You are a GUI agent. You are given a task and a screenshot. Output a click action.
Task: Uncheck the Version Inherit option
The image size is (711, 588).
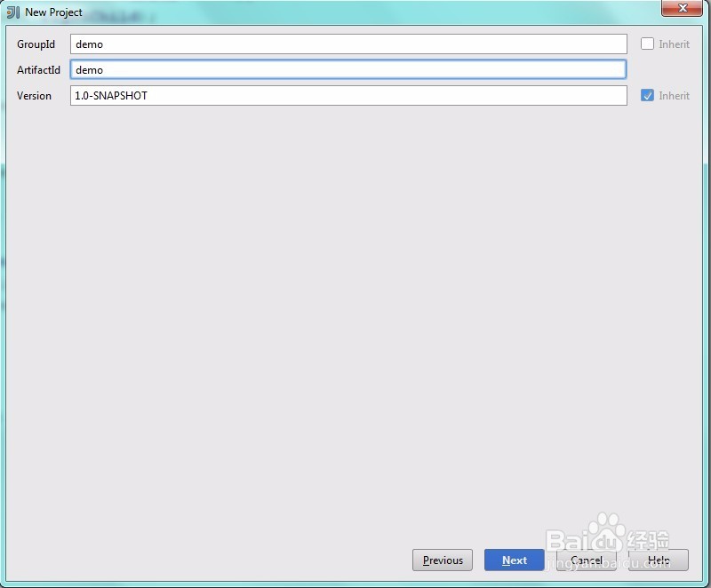pos(647,96)
